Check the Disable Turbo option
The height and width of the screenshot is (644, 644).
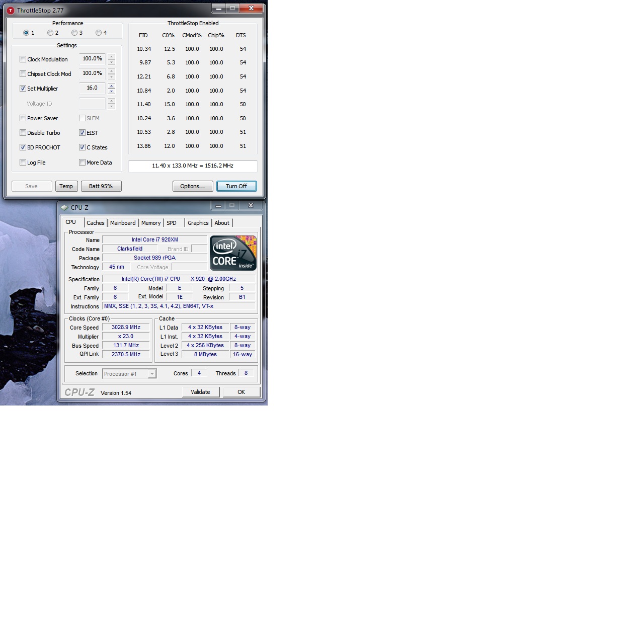click(23, 133)
